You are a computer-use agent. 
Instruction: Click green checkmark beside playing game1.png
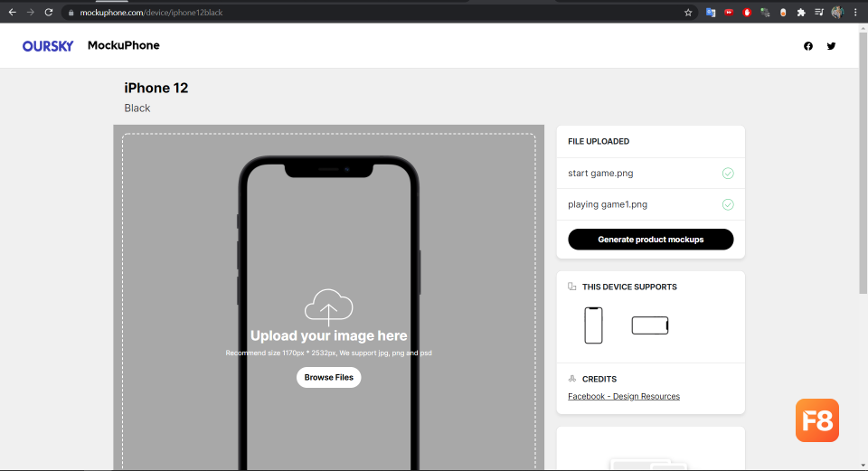728,205
